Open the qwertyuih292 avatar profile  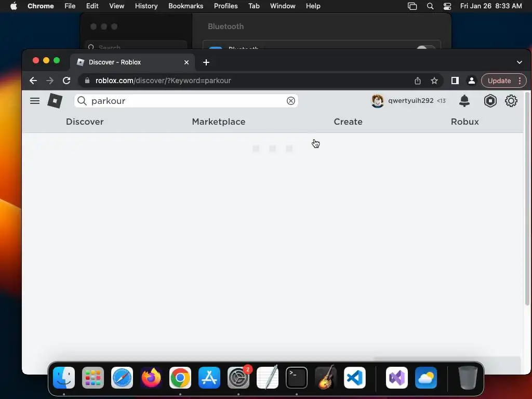(377, 101)
